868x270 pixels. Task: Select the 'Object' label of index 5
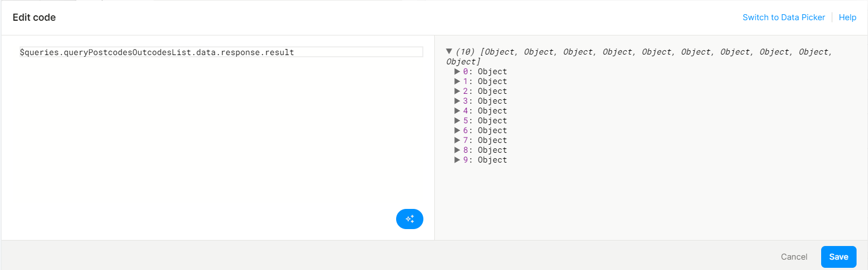pos(492,121)
